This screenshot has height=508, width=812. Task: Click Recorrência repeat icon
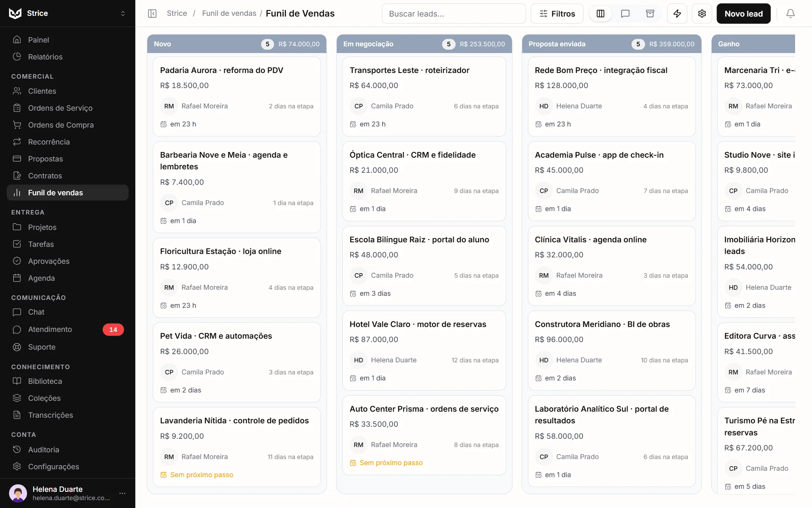(x=17, y=142)
